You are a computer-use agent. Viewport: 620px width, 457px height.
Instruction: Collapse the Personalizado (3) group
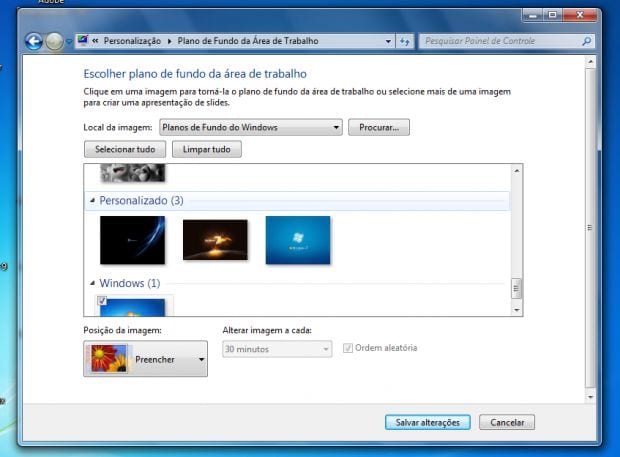coord(92,200)
